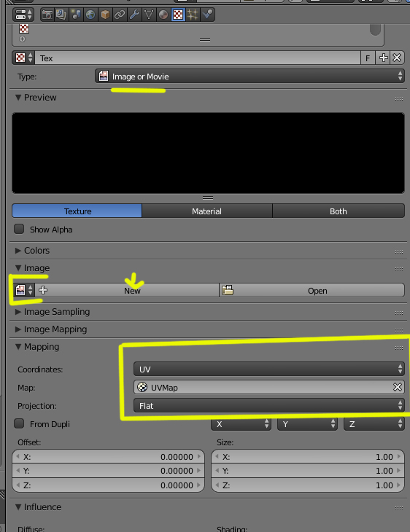Click the UVMap map field

pos(262,387)
